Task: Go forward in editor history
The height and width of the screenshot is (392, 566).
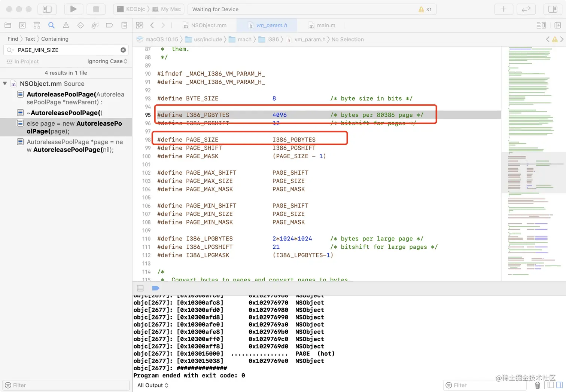Action: pyautogui.click(x=163, y=25)
